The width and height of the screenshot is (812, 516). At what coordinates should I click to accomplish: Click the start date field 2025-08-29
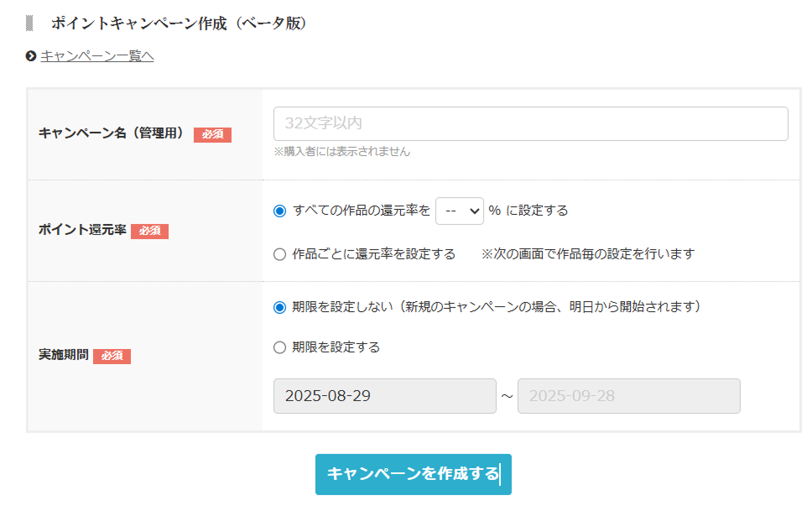point(385,396)
